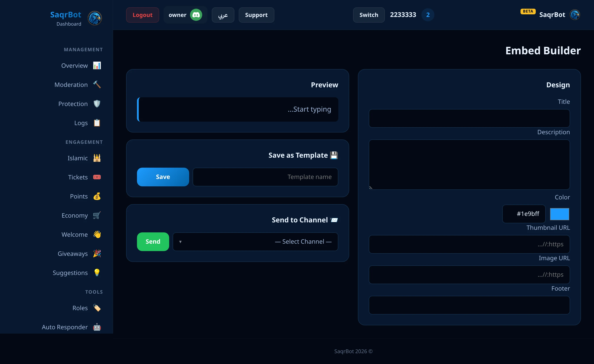Click the Giveaways party popper icon
The image size is (594, 364).
(97, 253)
